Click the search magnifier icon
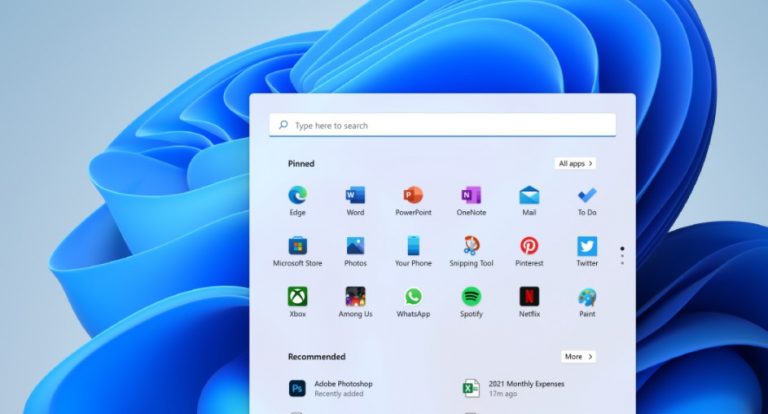This screenshot has height=414, width=768. (x=283, y=125)
